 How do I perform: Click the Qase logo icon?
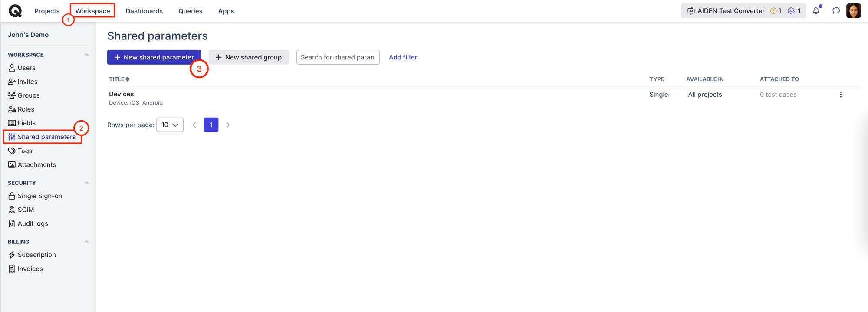15,11
